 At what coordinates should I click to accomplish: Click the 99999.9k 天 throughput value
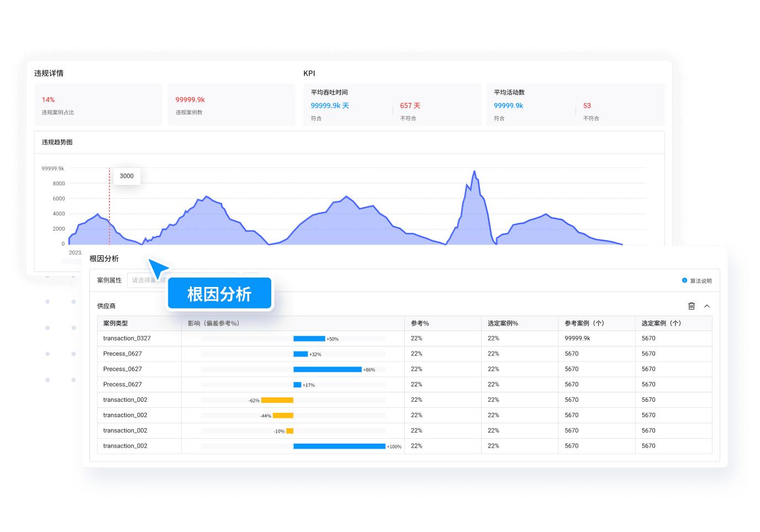330,105
